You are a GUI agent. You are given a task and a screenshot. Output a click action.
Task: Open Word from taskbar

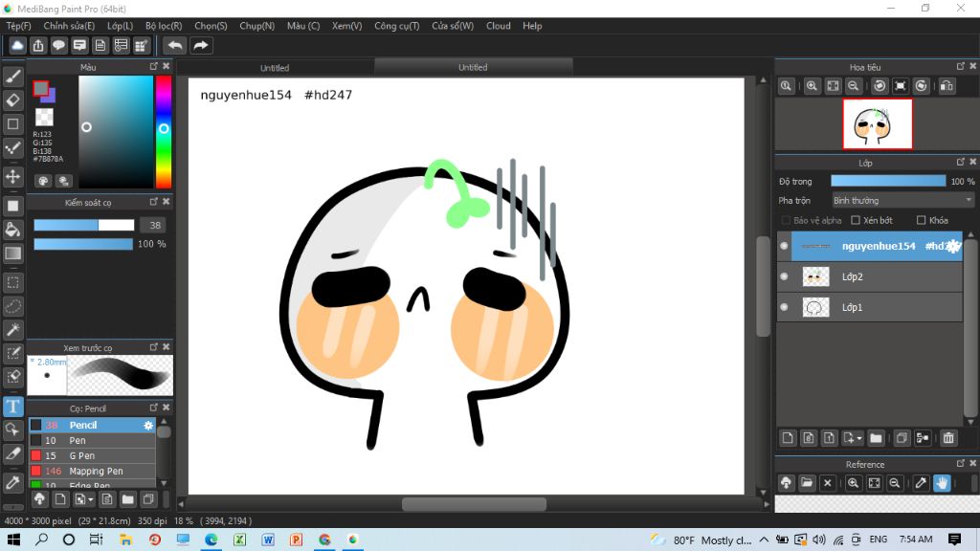pos(268,540)
